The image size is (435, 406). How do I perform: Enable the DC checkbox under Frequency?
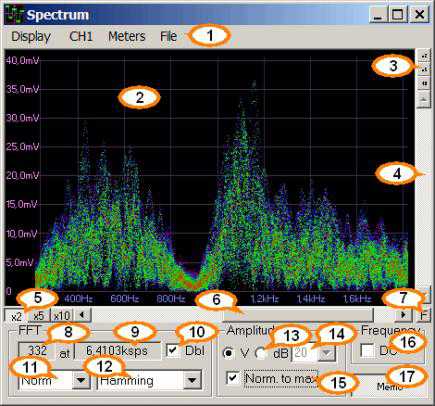pyautogui.click(x=368, y=351)
